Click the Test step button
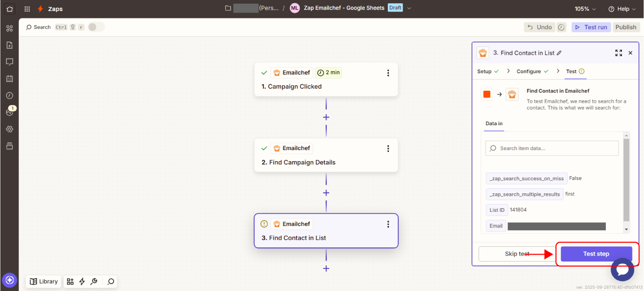 (x=596, y=254)
